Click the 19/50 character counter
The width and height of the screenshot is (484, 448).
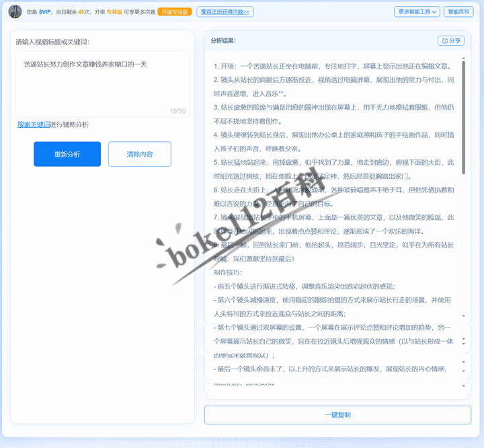pyautogui.click(x=177, y=111)
